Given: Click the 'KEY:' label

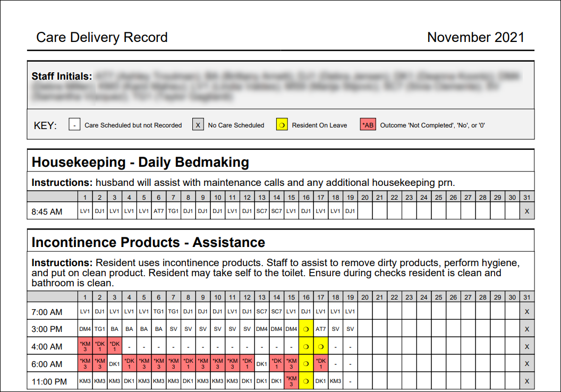Looking at the screenshot, I should tap(45, 125).
